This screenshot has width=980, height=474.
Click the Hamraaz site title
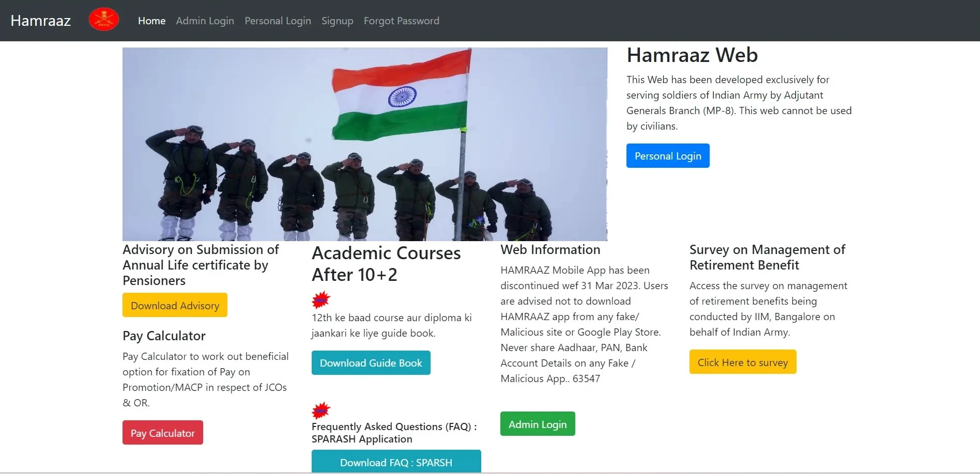tap(40, 21)
